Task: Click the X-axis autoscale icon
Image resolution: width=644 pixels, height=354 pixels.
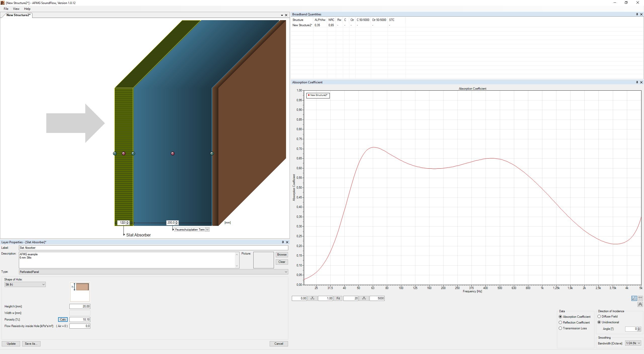Action: point(364,298)
